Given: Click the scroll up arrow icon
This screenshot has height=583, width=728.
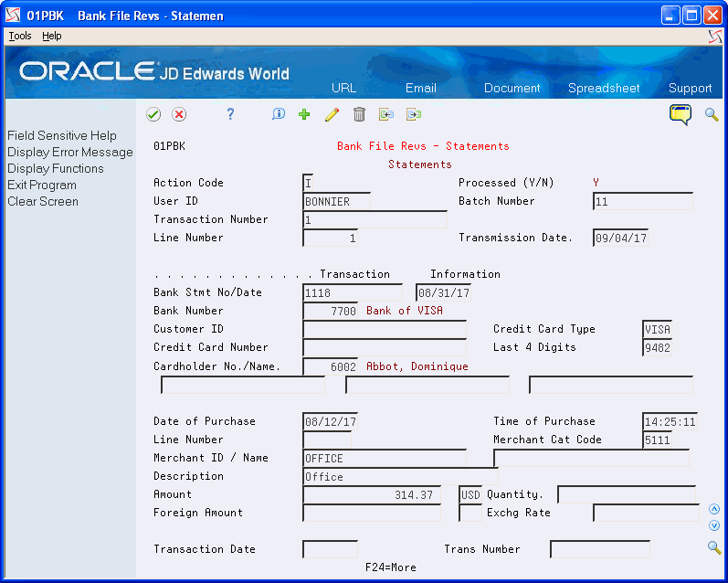Looking at the screenshot, I should click(714, 509).
